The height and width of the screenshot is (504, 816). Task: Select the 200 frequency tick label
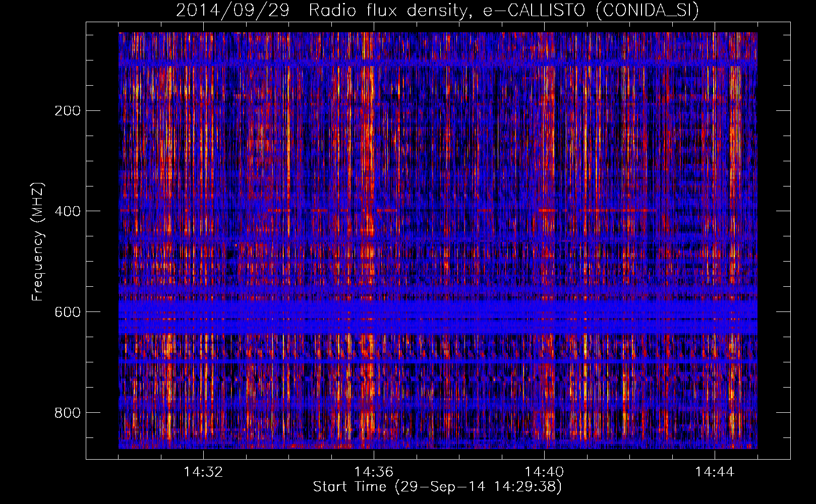[x=68, y=111]
